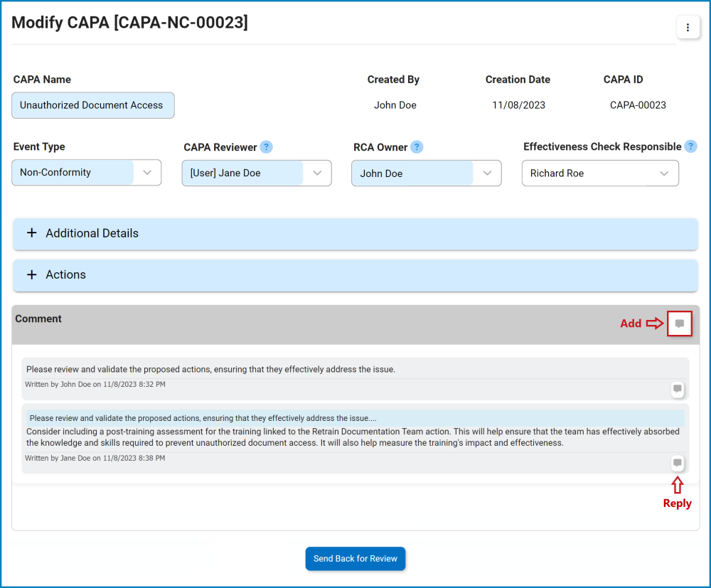Reply to Jane Doe's comment using bubble icon
711x588 pixels.
(x=677, y=463)
